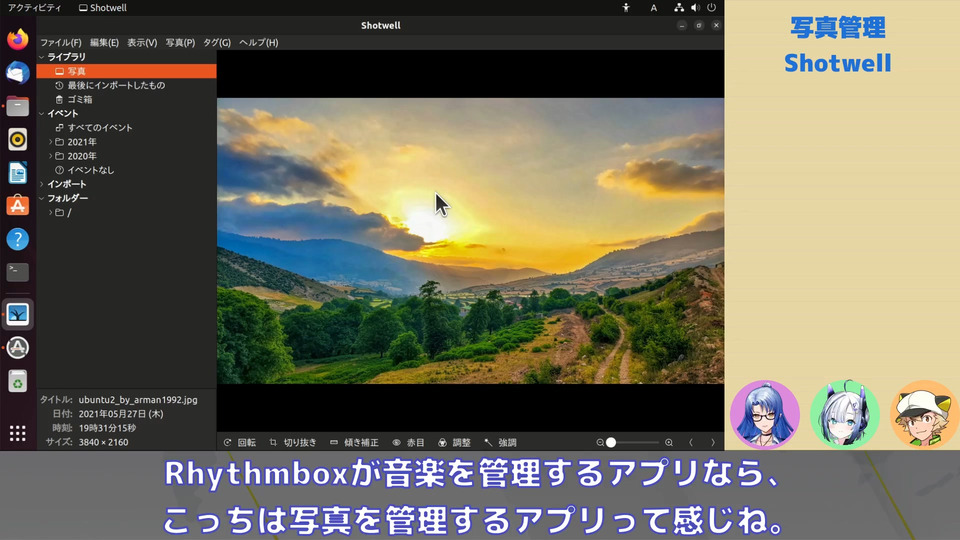Click アクティビティ in the top bar
This screenshot has width=960, height=540.
point(34,8)
